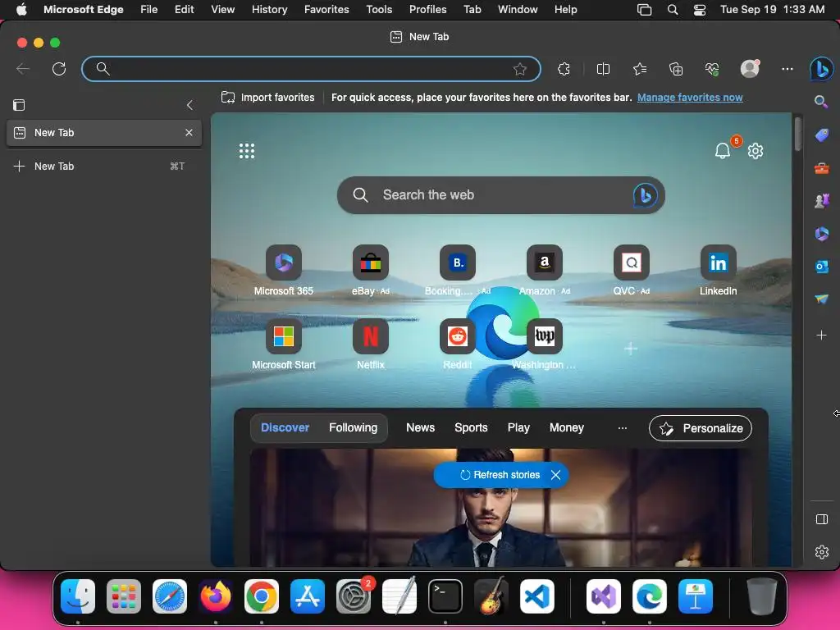Click Import favorites button
Screen dimensions: 840x630
[x=268, y=98]
